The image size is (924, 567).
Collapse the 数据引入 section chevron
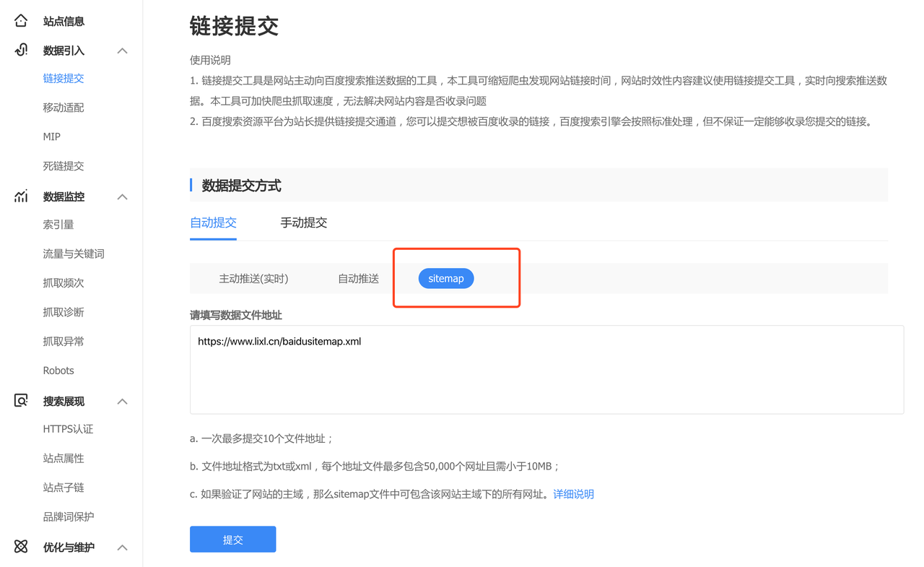[123, 51]
